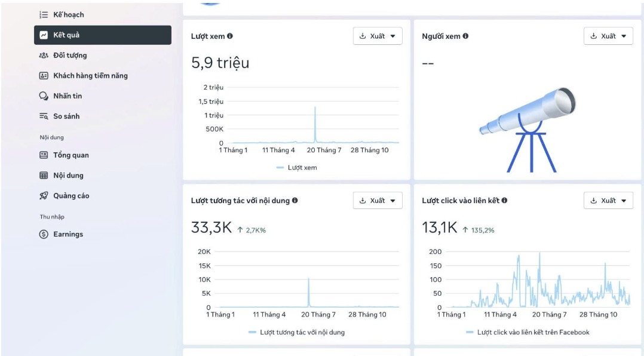Click the 2,7K% increase indicator

tap(252, 231)
